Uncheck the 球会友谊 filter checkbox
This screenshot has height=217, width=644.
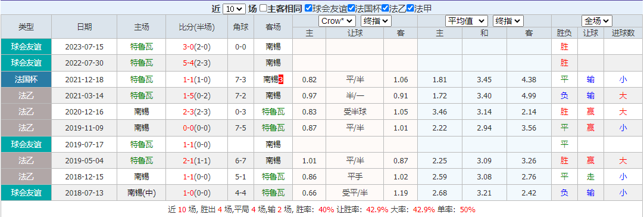click(308, 8)
